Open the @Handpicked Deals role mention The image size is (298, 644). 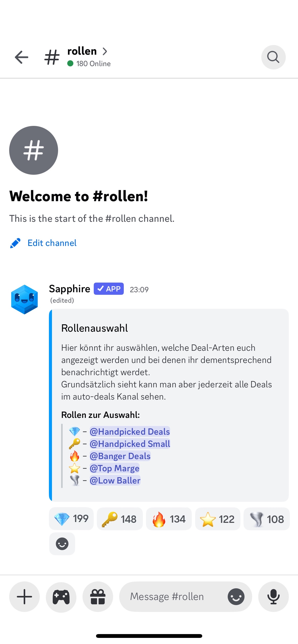(130, 431)
